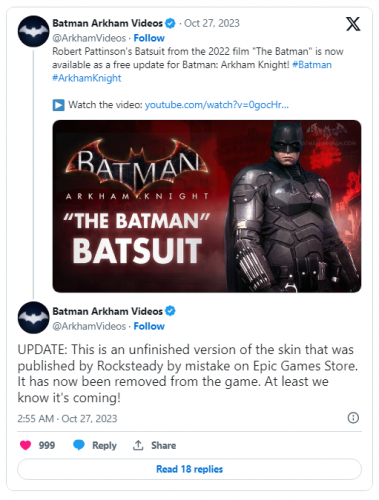Click the lower Batman Arkham Videos avatar
Viewport: 379px width, 500px height.
click(x=34, y=318)
